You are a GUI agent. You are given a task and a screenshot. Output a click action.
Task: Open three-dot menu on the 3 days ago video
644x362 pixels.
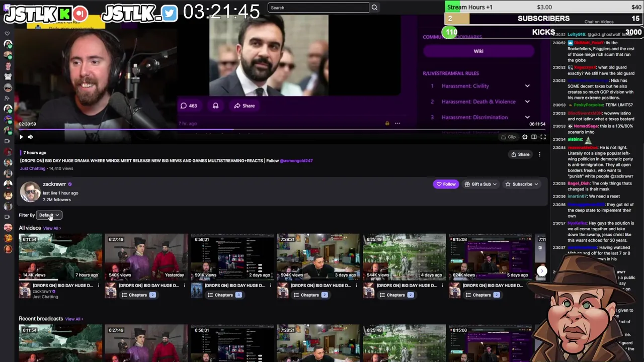point(357,286)
